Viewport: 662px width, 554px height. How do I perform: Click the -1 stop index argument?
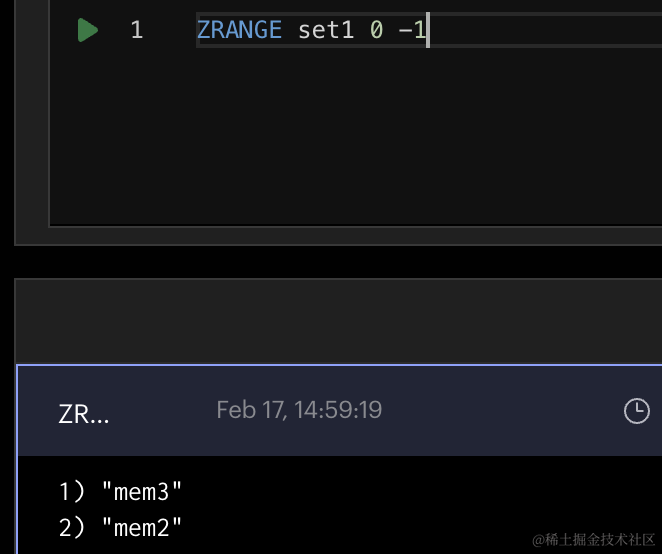412,30
